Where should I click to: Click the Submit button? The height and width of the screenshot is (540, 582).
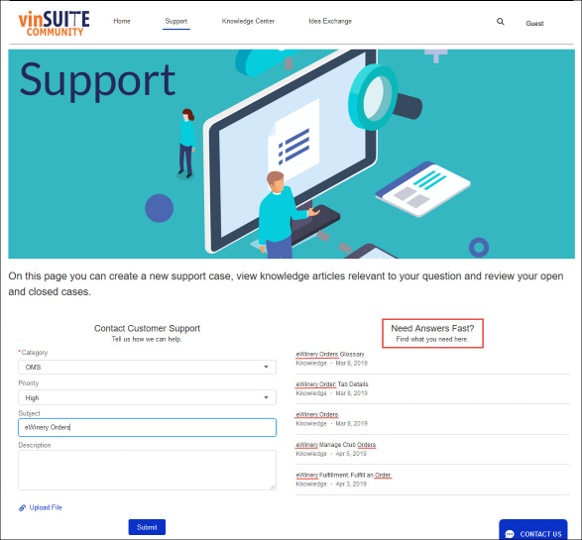147,527
